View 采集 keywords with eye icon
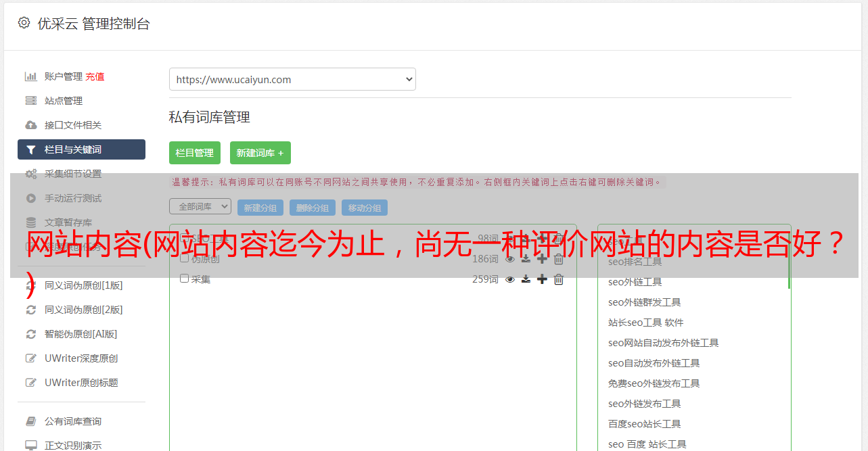The width and height of the screenshot is (868, 451). [510, 279]
